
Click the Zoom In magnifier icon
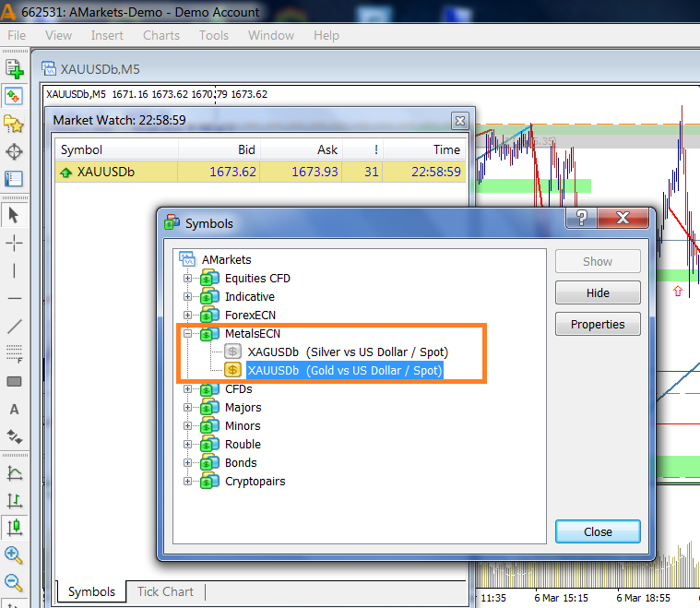(x=14, y=555)
